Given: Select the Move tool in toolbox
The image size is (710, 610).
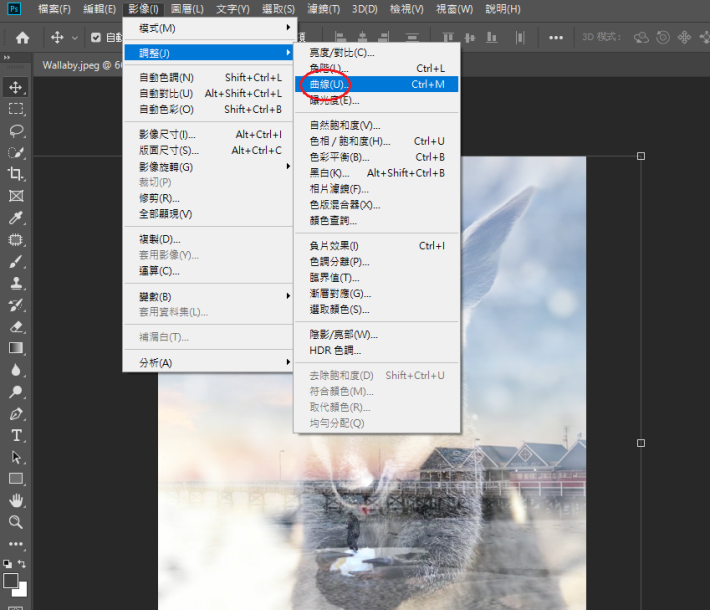Looking at the screenshot, I should coord(16,87).
